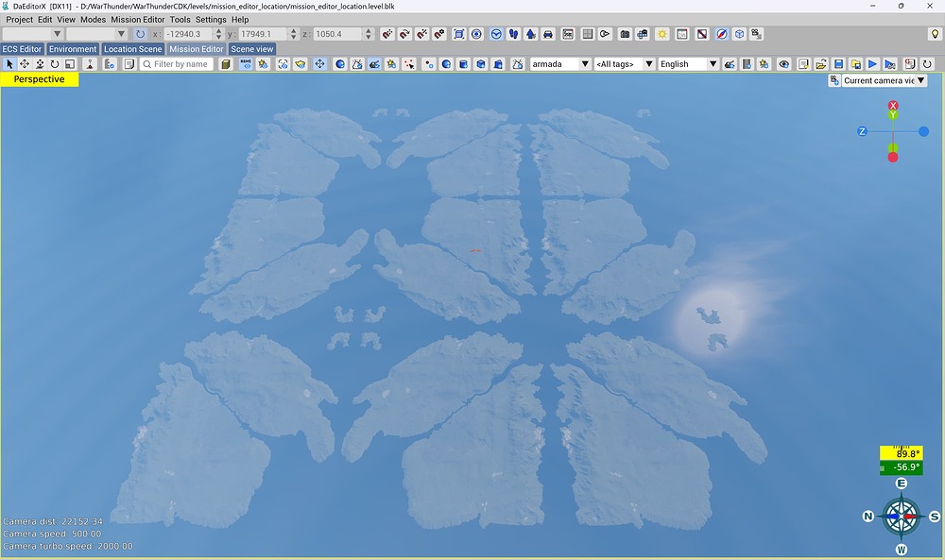Choose the scale object tool
This screenshot has width=945, height=560.
pyautogui.click(x=70, y=64)
